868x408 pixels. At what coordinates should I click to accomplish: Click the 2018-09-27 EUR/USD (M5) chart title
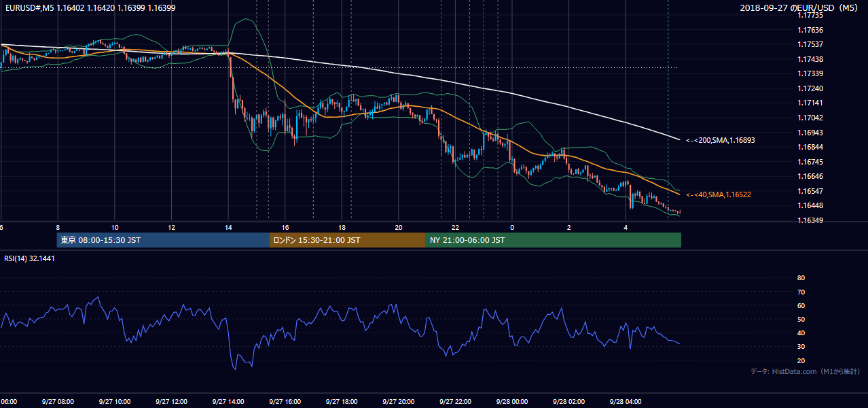[x=800, y=8]
